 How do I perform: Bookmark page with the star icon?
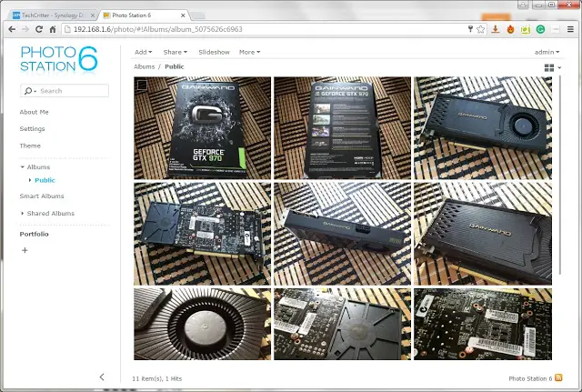(x=481, y=29)
